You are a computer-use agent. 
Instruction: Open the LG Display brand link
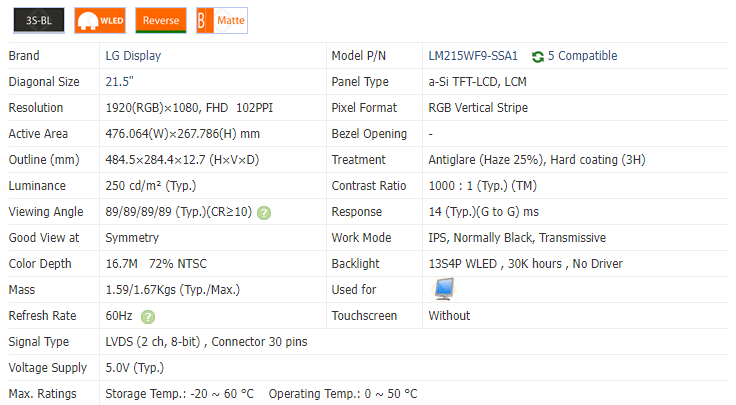(133, 56)
